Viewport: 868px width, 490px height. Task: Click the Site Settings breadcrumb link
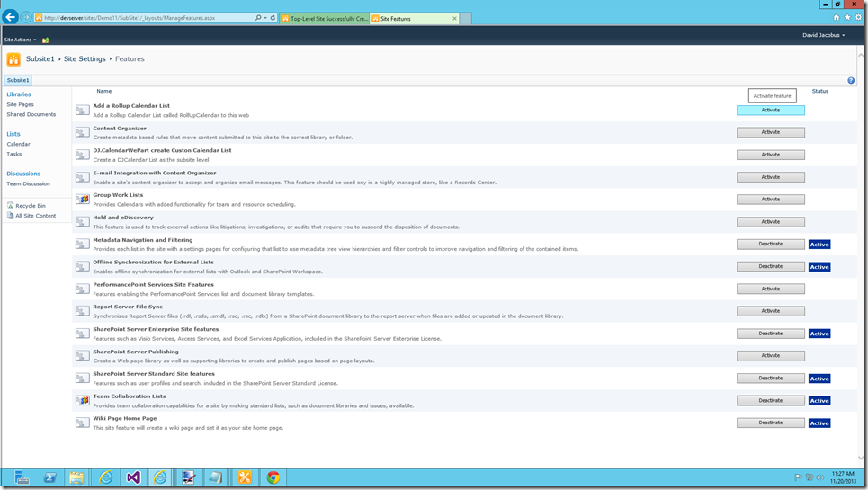(x=85, y=59)
